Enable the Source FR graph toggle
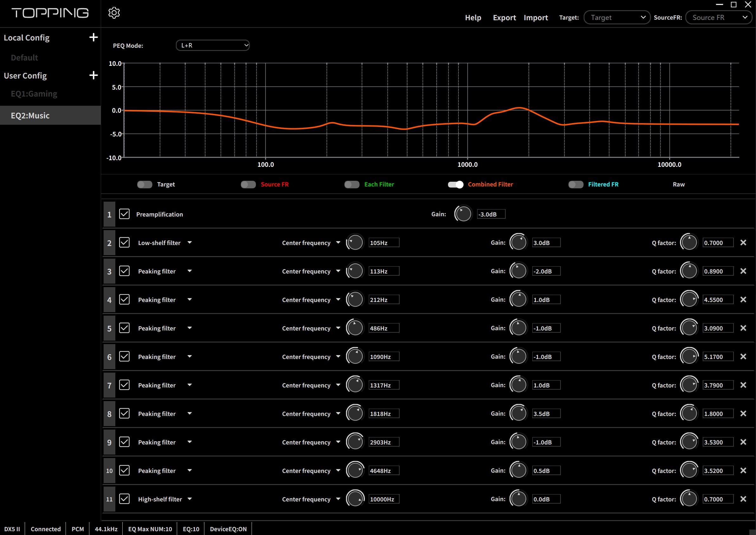Image resolution: width=756 pixels, height=535 pixels. click(248, 185)
